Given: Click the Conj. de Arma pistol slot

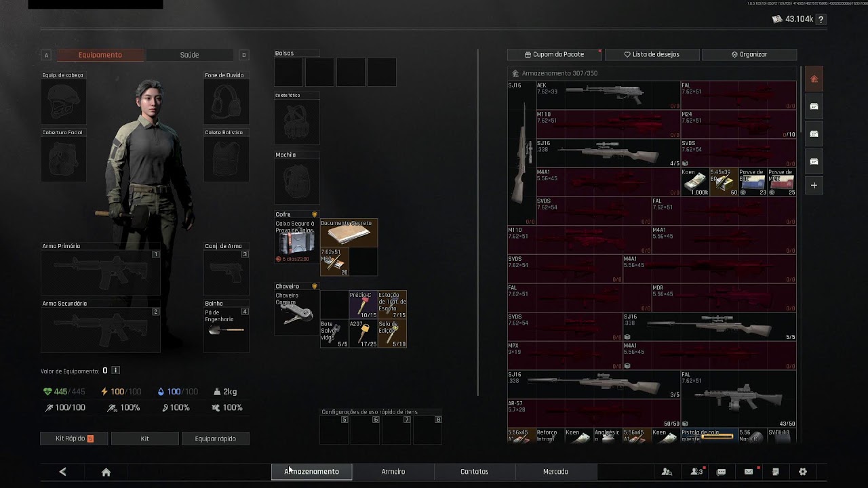Looking at the screenshot, I should 226,272.
